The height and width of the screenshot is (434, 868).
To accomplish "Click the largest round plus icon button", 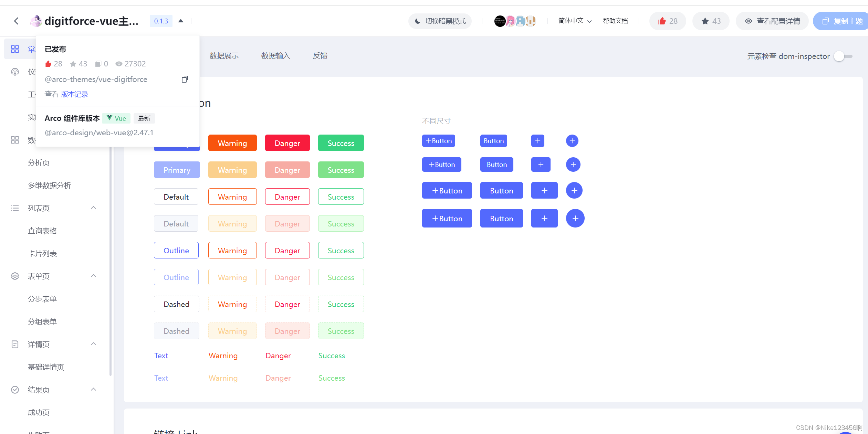I will 575,218.
